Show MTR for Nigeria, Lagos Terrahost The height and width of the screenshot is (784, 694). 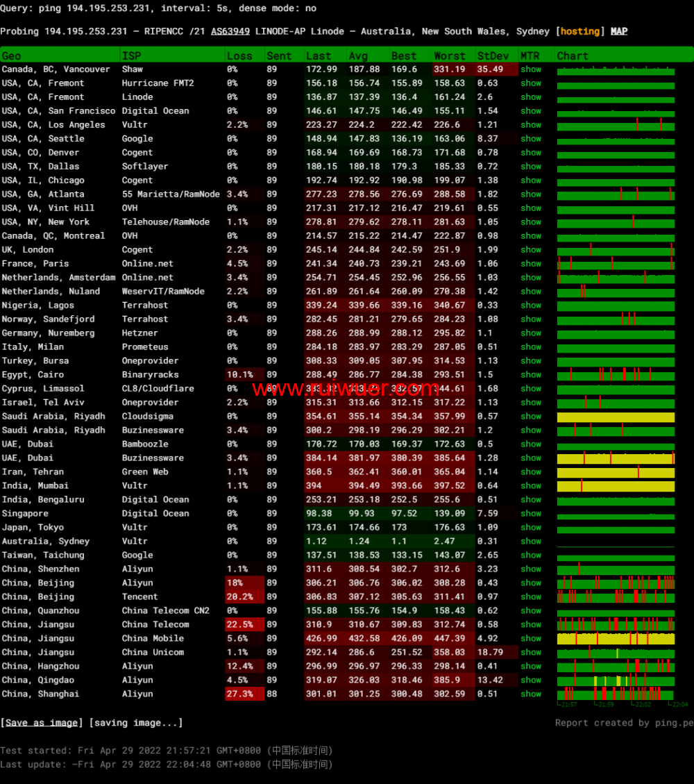(x=531, y=306)
